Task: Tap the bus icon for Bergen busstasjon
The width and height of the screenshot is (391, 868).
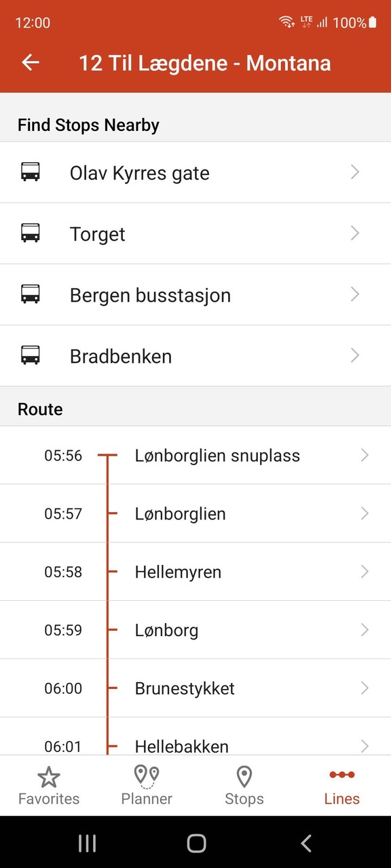Action: pyautogui.click(x=30, y=294)
